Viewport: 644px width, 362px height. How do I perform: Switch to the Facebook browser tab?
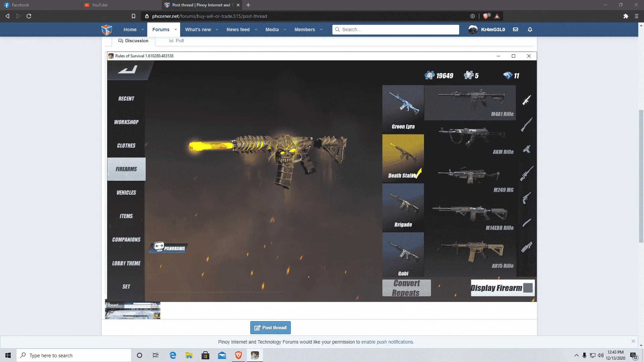(x=40, y=5)
